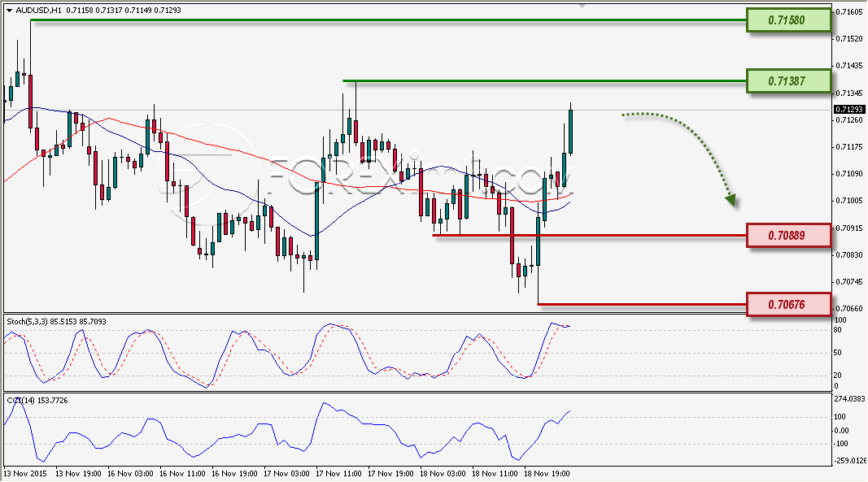Click 0.71345 on the price axis
Screen dimensions: 868x482
(849, 93)
